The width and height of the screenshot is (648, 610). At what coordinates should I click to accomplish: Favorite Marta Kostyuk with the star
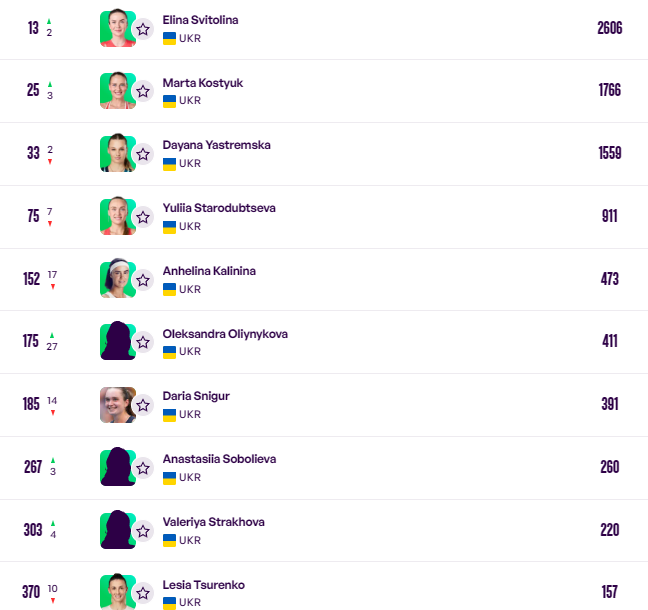click(x=143, y=92)
